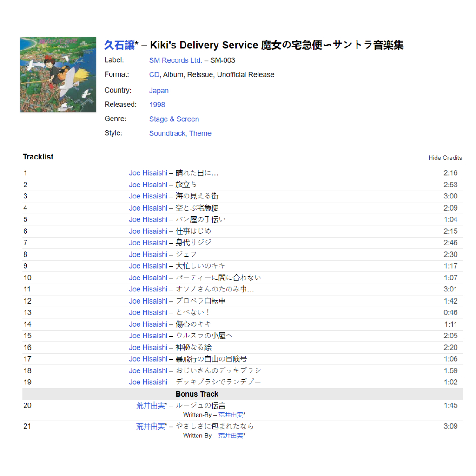The width and height of the screenshot is (476, 476).
Task: Click the SM-003 catalog number text
Action: click(x=223, y=60)
